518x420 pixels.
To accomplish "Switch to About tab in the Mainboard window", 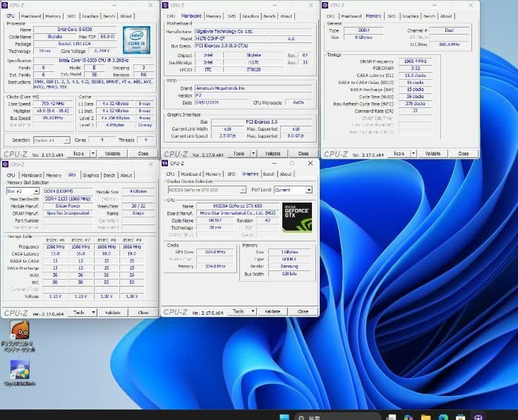I will click(286, 16).
